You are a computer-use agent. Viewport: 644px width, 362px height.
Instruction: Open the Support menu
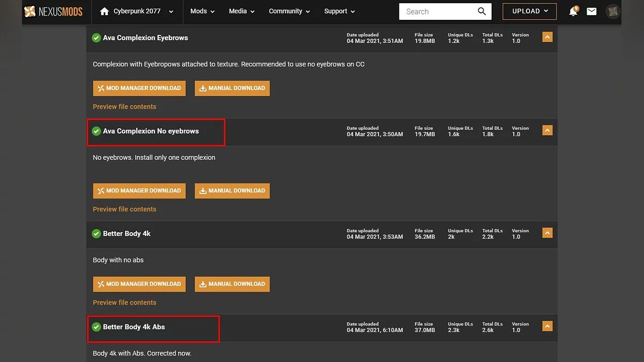tap(339, 11)
